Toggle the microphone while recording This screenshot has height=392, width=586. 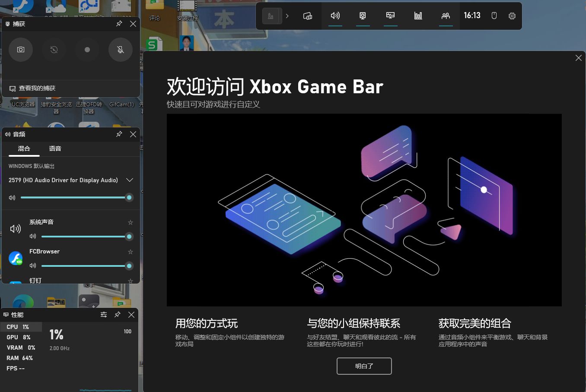pos(121,50)
